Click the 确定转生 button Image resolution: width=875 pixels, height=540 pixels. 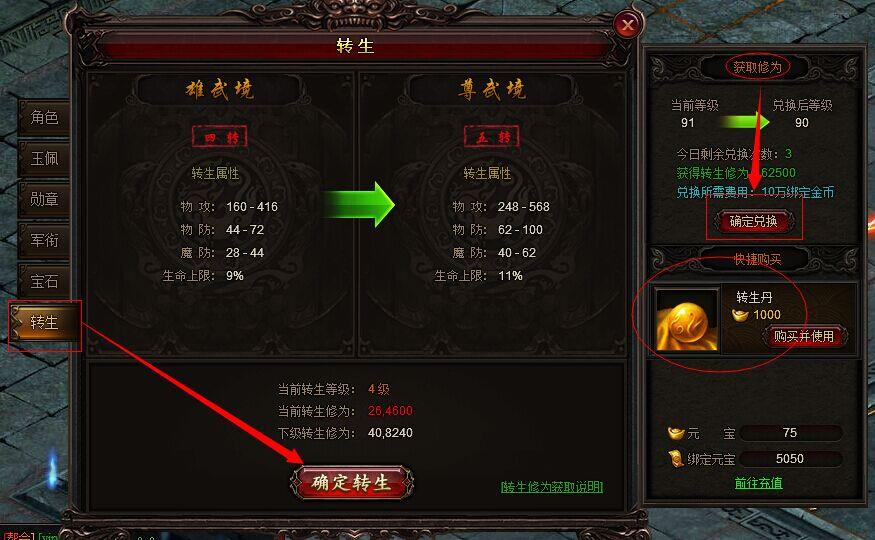pos(352,482)
